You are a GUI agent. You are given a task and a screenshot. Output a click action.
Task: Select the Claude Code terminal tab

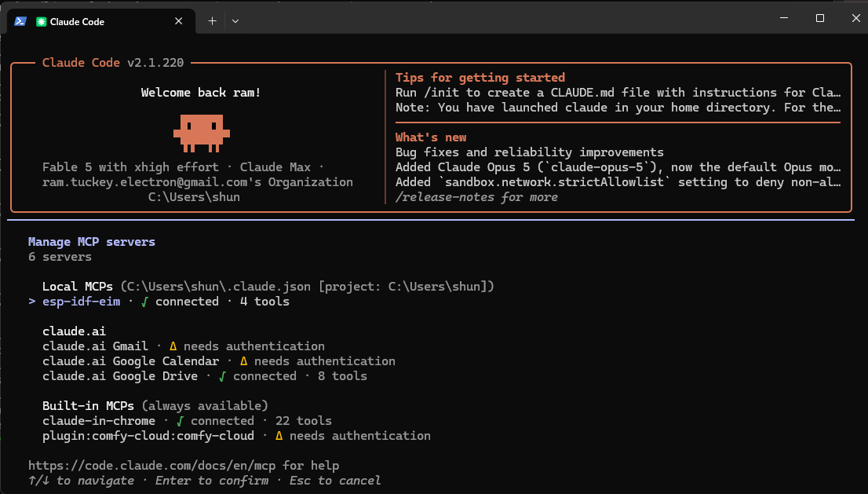(x=101, y=21)
